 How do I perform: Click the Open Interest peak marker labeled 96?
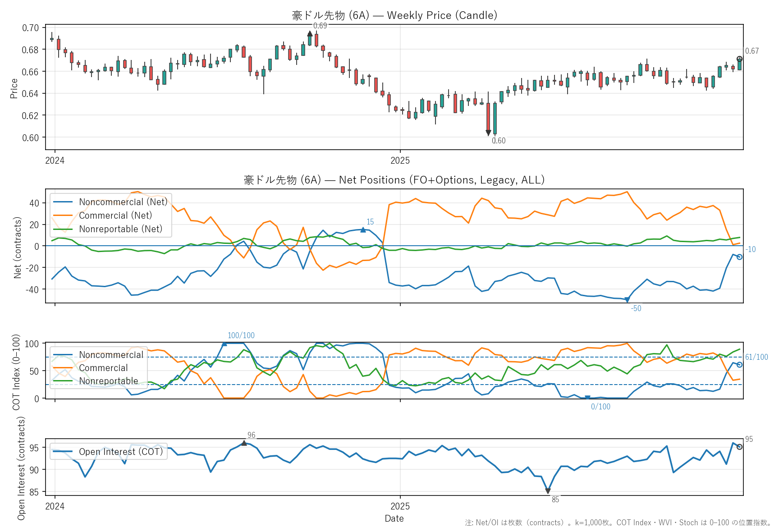coord(244,443)
